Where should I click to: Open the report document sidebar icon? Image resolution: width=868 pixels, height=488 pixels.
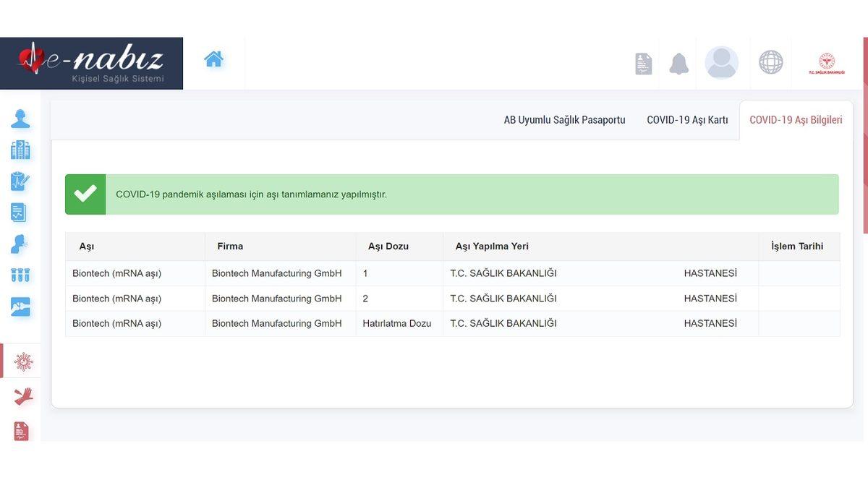(20, 212)
